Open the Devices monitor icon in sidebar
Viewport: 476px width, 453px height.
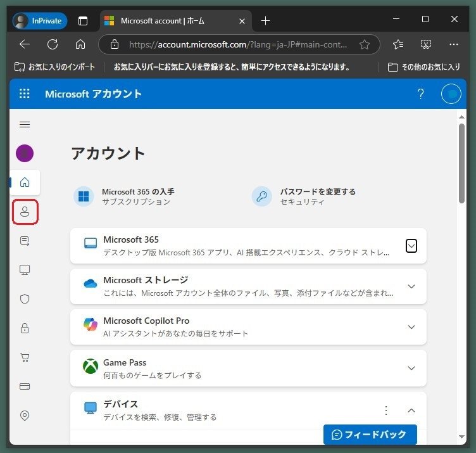(25, 270)
